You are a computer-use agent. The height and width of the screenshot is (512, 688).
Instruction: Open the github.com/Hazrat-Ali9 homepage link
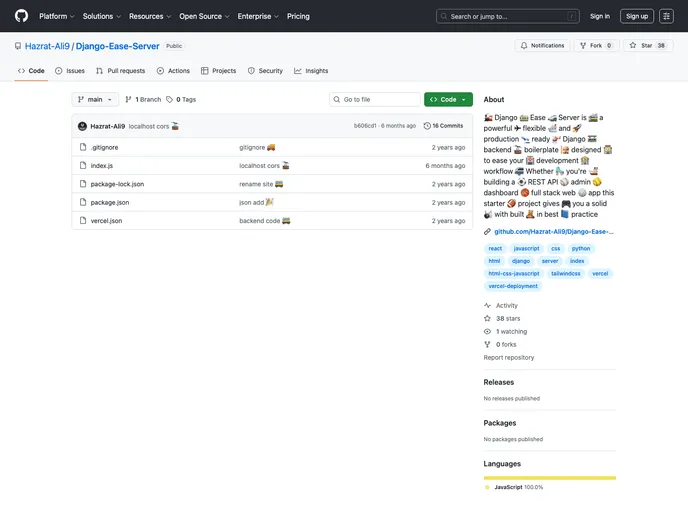pos(554,232)
